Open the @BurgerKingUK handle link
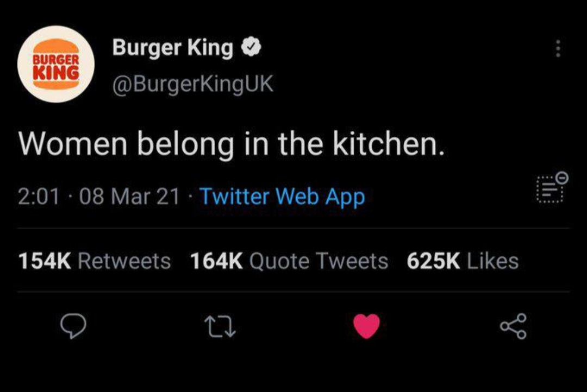587x392 pixels. [193, 84]
